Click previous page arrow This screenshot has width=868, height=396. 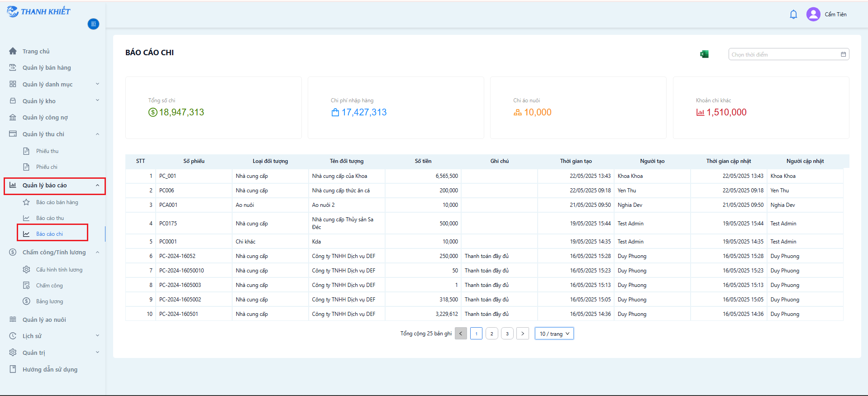pyautogui.click(x=461, y=334)
